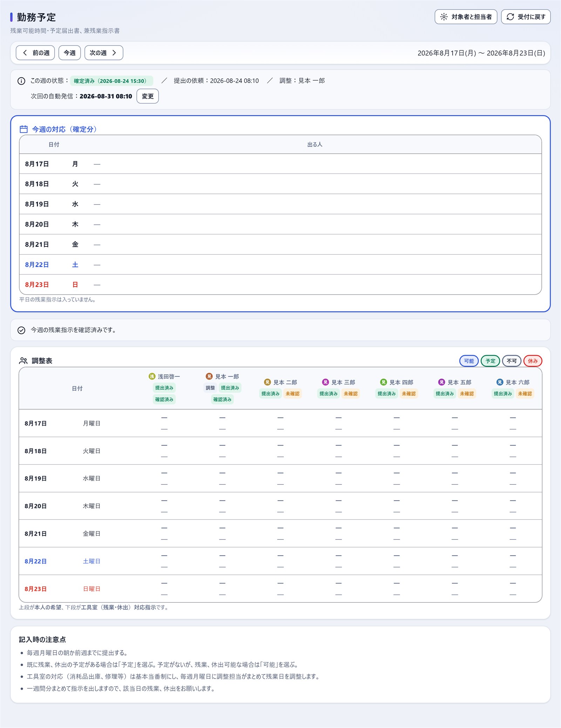Click the checkmark circle icon for 確認済み message

21,330
